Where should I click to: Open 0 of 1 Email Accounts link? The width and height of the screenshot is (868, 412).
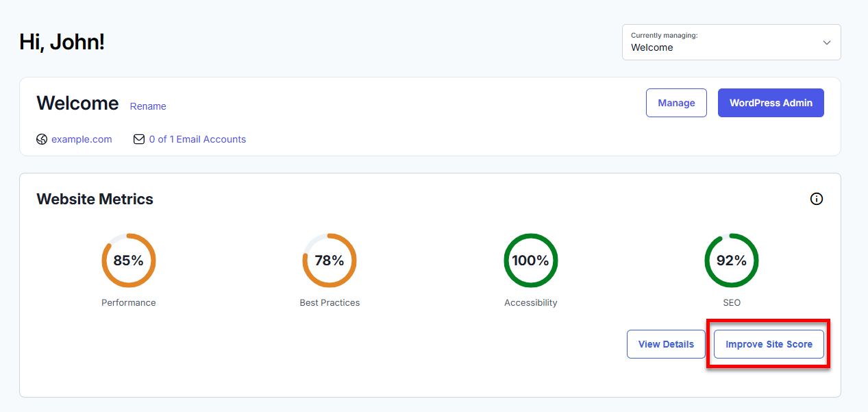[x=197, y=139]
